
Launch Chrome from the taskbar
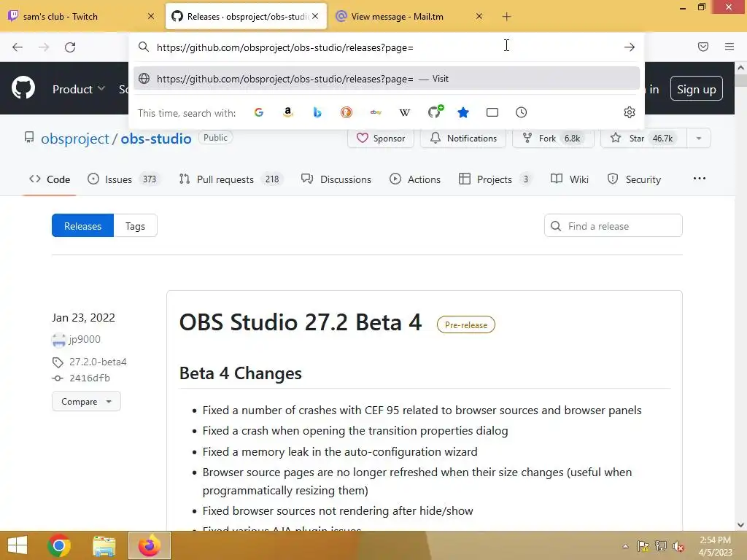59,545
